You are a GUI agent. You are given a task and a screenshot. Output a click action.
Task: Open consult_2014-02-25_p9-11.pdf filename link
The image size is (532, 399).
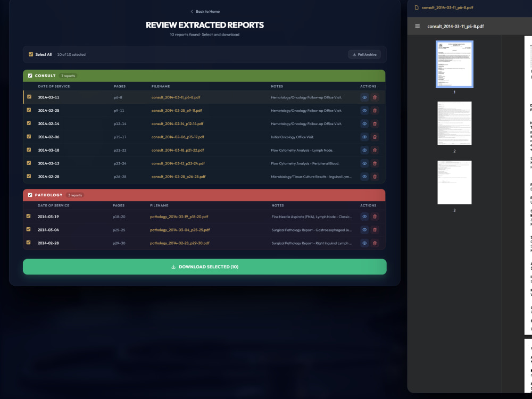177,111
